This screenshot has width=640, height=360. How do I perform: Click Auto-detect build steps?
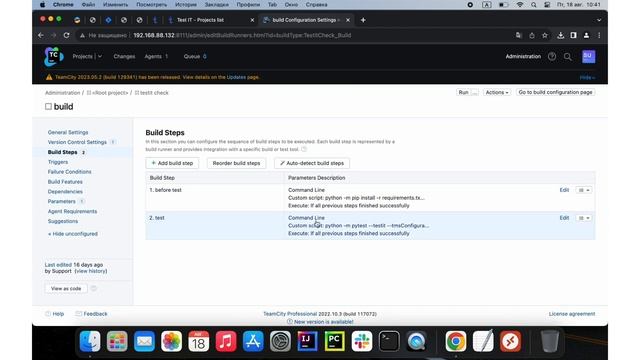pyautogui.click(x=312, y=163)
